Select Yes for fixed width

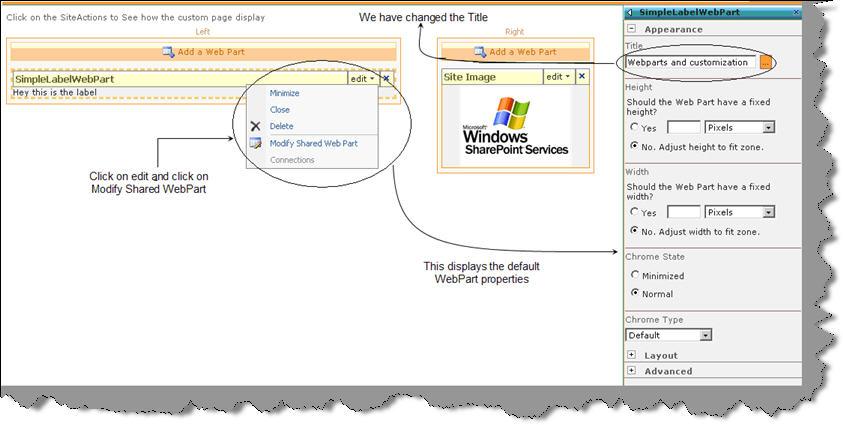634,212
